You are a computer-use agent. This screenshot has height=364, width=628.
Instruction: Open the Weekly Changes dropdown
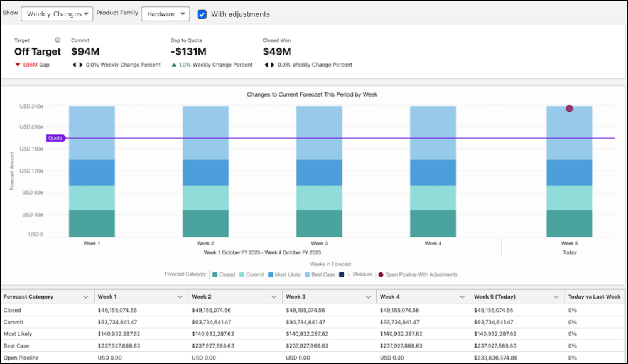[x=57, y=14]
